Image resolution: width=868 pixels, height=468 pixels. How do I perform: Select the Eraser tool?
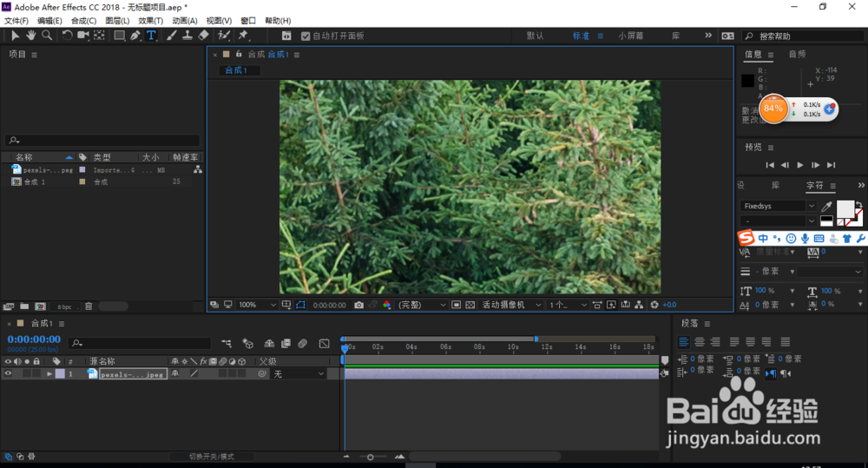coord(203,36)
